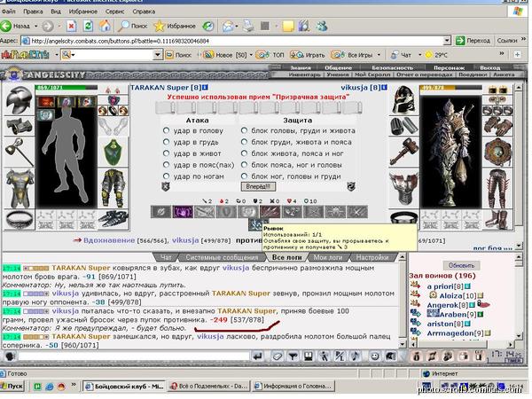The image size is (532, 399).
Task: Click the music note sound icon
Action: coord(355,356)
